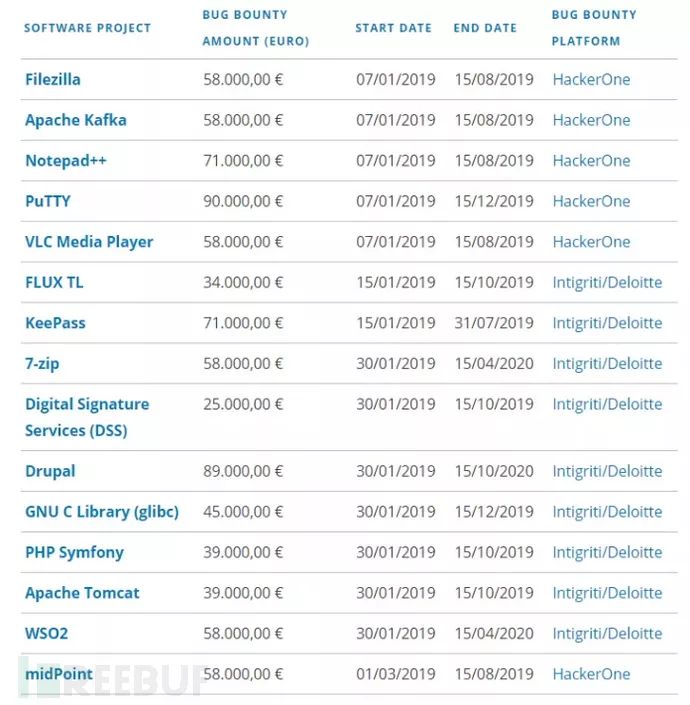Open the PHP Symfony project link

point(75,552)
